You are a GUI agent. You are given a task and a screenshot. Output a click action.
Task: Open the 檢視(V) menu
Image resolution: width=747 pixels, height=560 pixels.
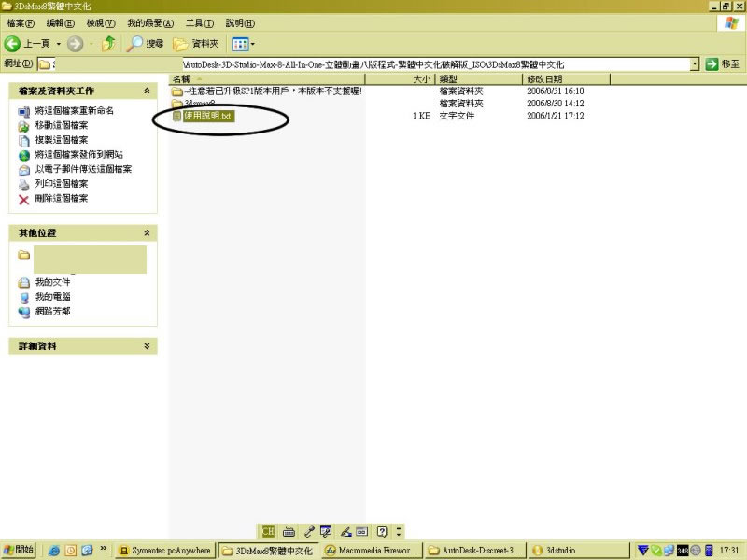coord(101,22)
